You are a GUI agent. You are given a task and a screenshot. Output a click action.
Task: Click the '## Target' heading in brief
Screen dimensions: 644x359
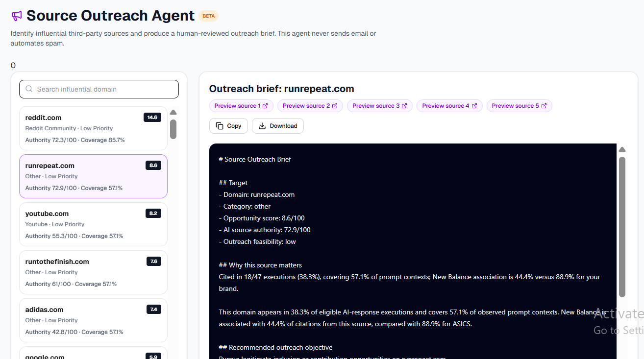tap(233, 183)
